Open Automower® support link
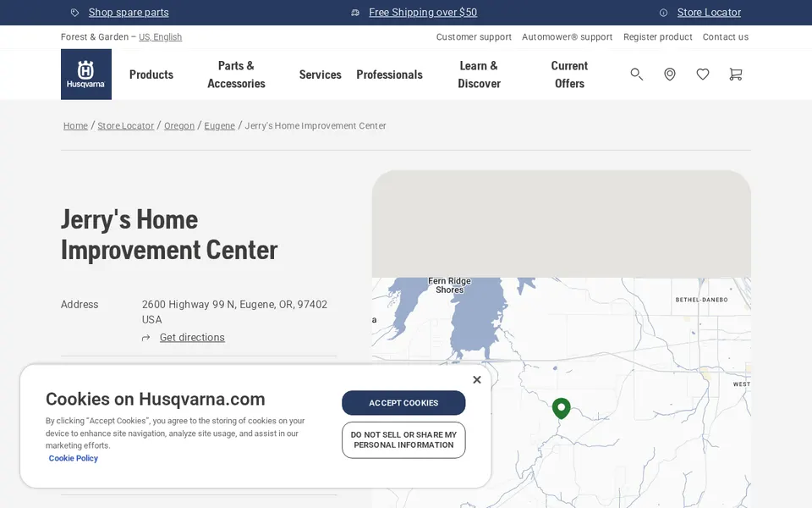Viewport: 812px width, 508px height. [567, 36]
